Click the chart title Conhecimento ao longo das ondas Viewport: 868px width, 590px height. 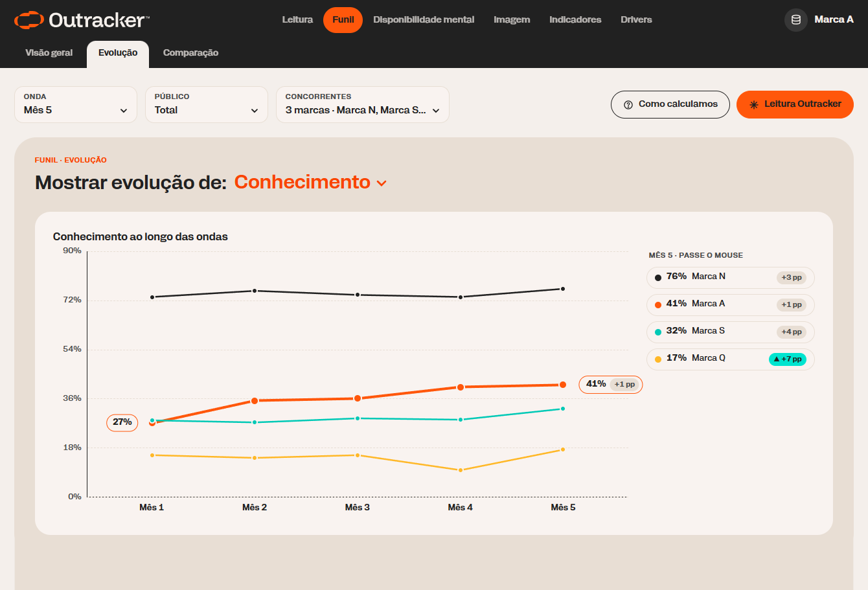coord(141,237)
